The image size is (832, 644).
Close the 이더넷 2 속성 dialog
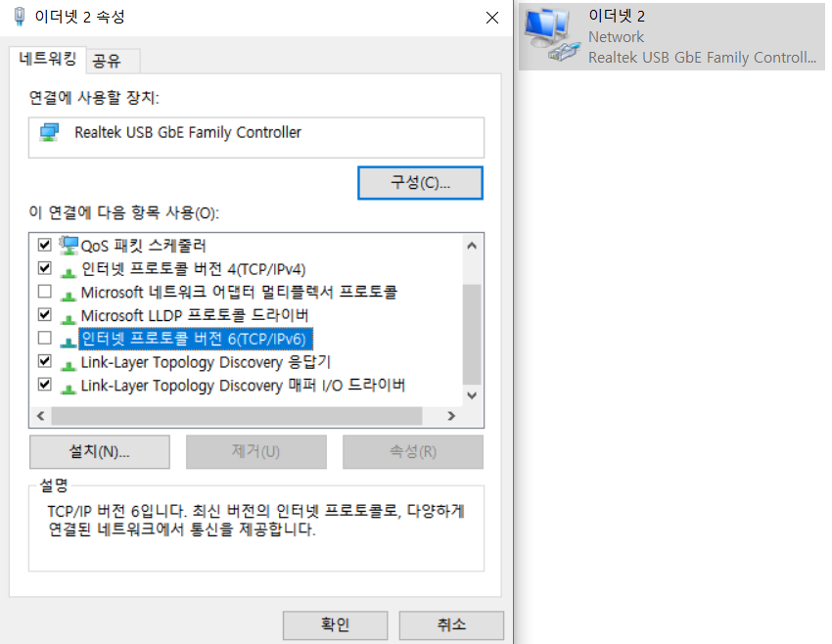pos(492,18)
